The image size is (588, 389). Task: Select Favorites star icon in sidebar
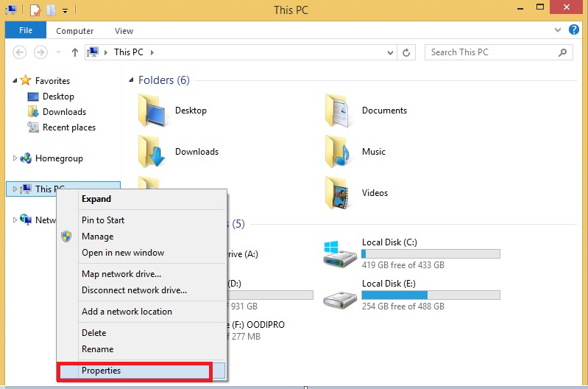click(26, 80)
